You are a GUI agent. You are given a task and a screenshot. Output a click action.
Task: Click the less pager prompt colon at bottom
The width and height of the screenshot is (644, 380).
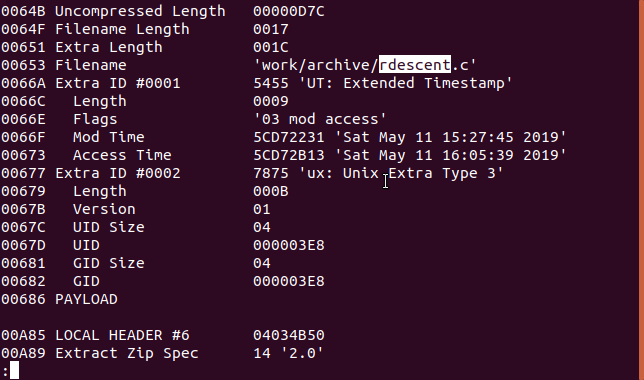(x=5, y=371)
